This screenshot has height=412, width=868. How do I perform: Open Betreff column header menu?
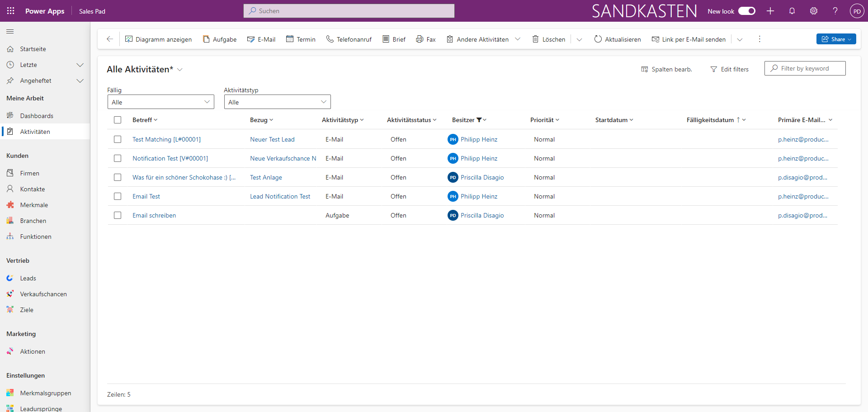(x=145, y=120)
